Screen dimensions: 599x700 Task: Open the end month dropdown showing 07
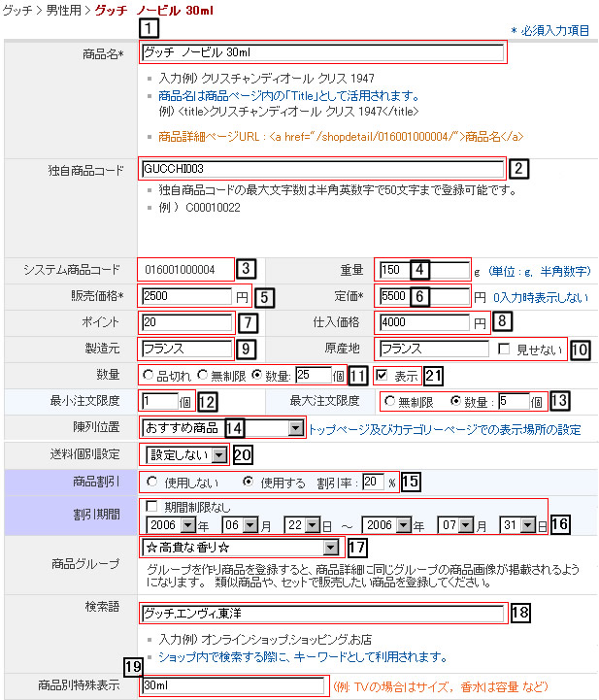click(455, 525)
